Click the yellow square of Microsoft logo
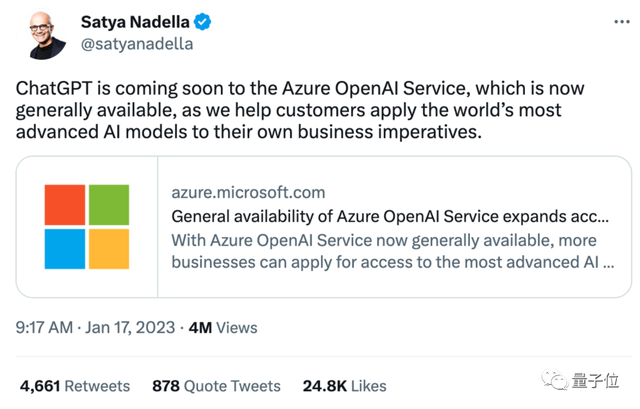Image resolution: width=640 pixels, height=409 pixels. coord(109,248)
